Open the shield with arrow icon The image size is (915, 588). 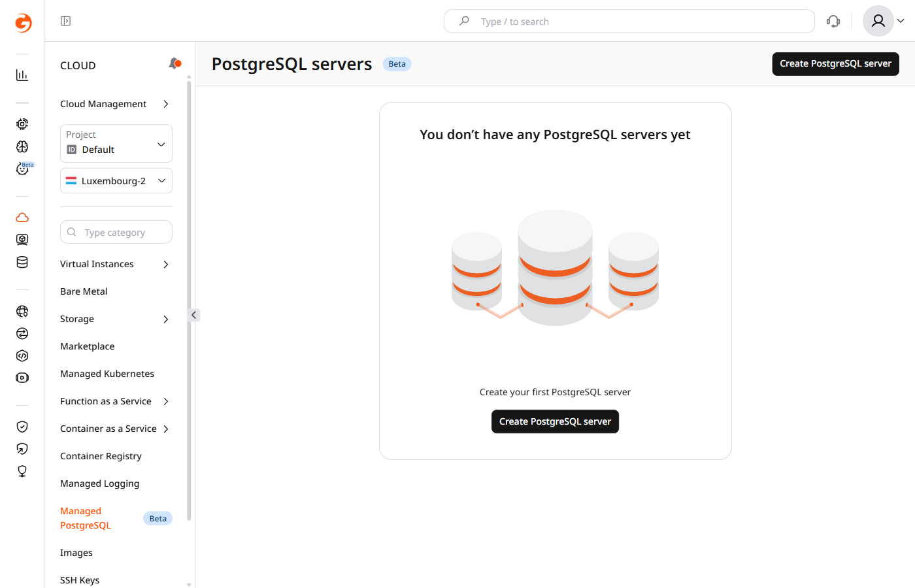pyautogui.click(x=22, y=449)
